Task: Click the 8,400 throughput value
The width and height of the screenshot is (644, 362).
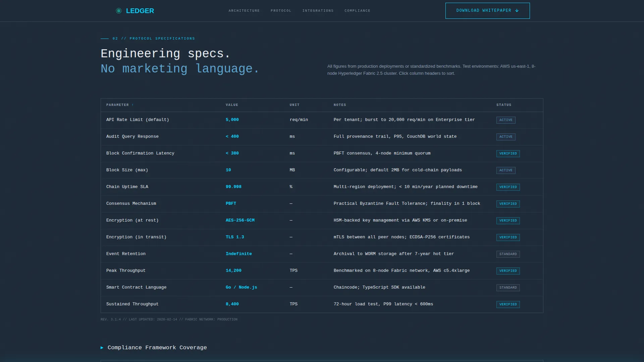Action: click(x=232, y=304)
